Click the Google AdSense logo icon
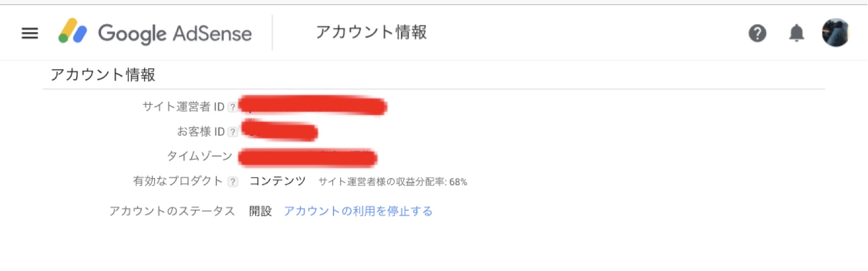Image resolution: width=868 pixels, height=271 pixels. (73, 31)
